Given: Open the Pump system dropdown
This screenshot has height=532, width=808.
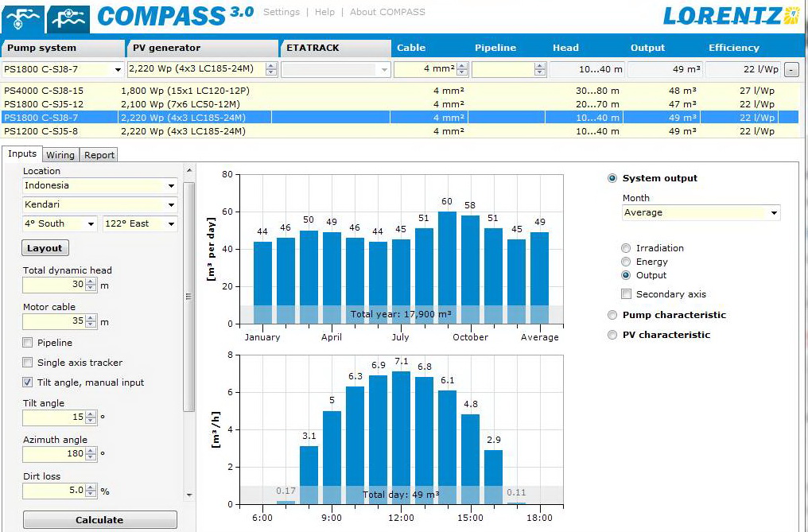Looking at the screenshot, I should pyautogui.click(x=118, y=70).
